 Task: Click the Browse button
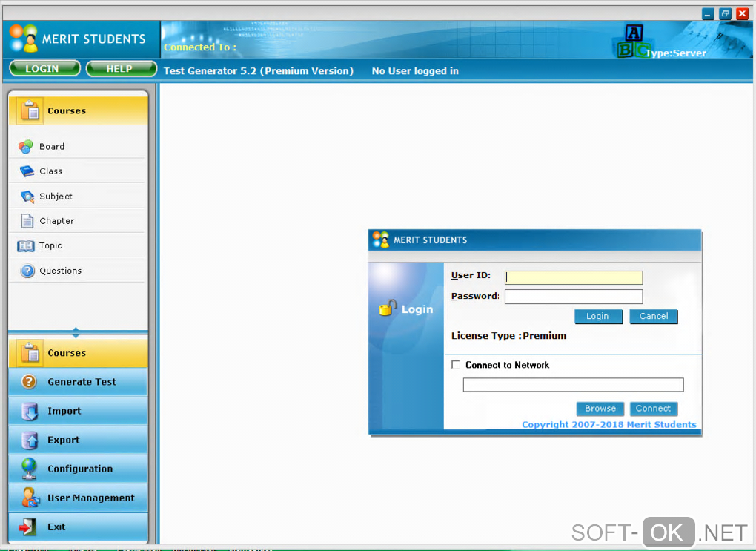(600, 409)
